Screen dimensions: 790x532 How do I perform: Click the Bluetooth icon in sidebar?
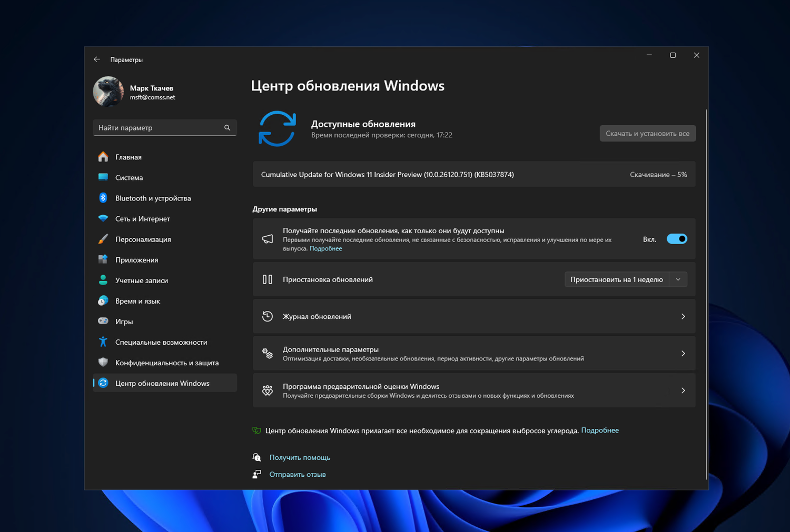point(103,198)
